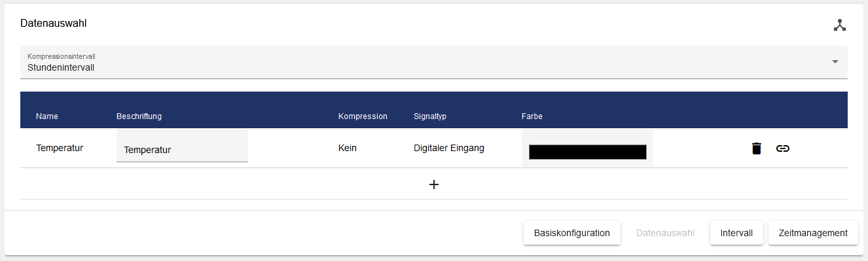The image size is (868, 261).
Task: Switch to the Intervall step
Action: click(x=736, y=233)
